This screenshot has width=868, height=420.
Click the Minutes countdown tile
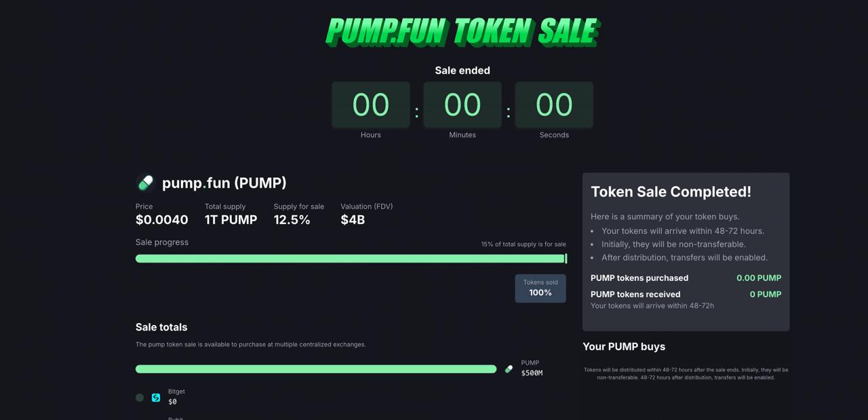click(x=462, y=104)
